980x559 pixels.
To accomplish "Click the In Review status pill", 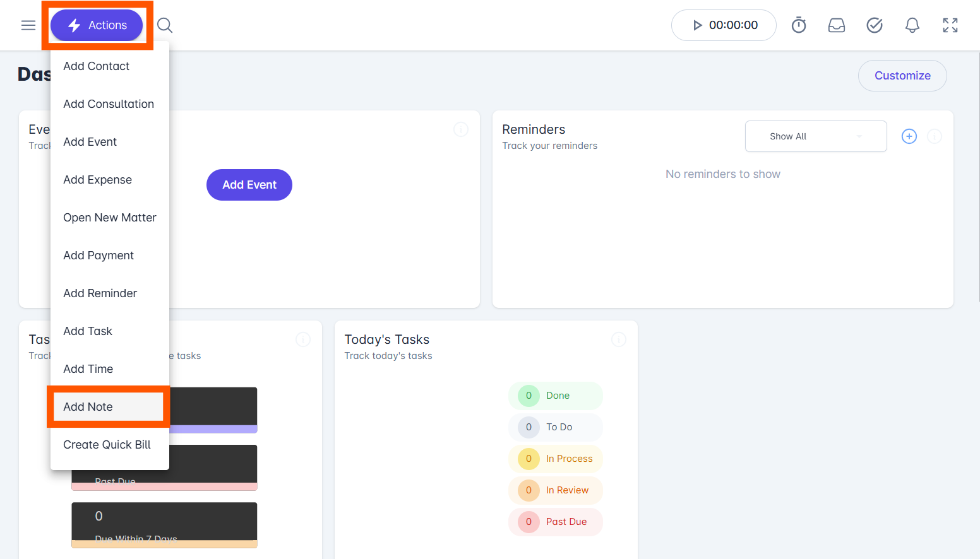I will tap(556, 490).
